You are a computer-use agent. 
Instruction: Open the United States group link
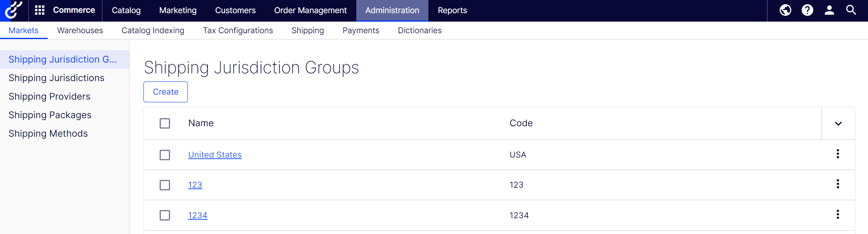click(215, 155)
